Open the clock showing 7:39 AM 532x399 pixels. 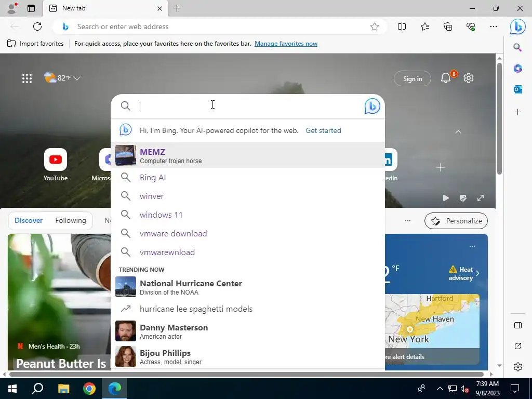coord(487,389)
